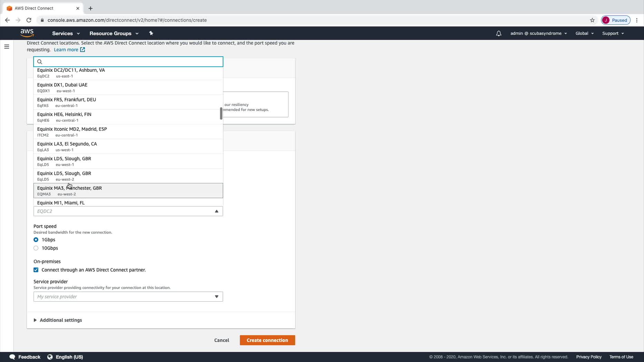Open the Services menu
The width and height of the screenshot is (644, 362).
coord(66,33)
